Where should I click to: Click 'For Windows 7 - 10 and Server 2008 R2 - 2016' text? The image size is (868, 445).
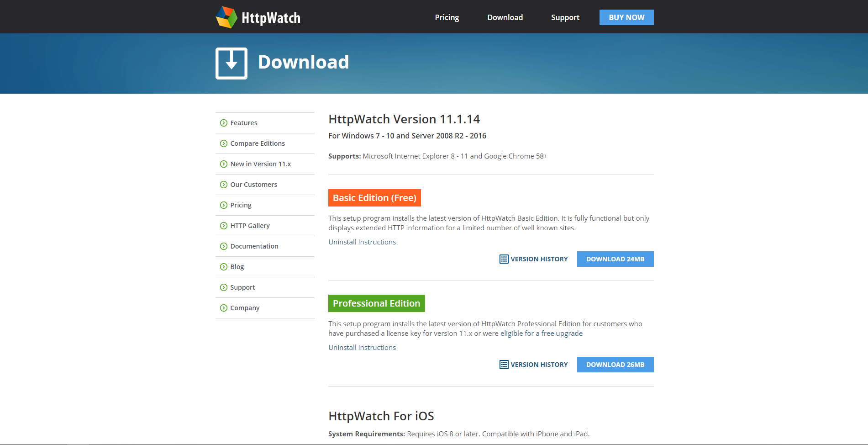click(407, 136)
